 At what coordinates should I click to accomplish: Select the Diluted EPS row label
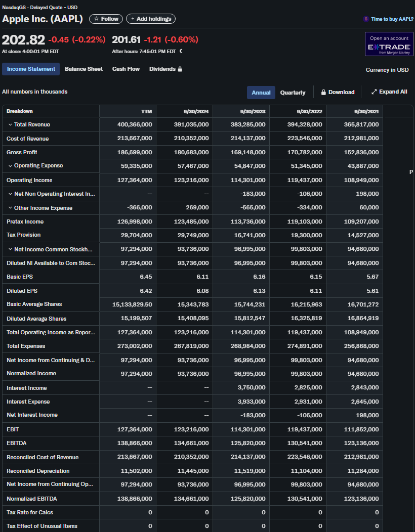[x=22, y=291]
